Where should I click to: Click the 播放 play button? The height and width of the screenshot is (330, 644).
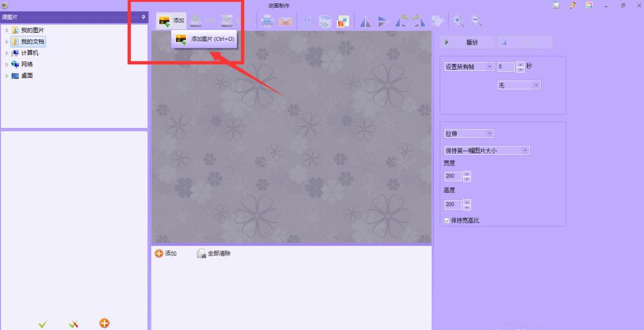coord(467,42)
